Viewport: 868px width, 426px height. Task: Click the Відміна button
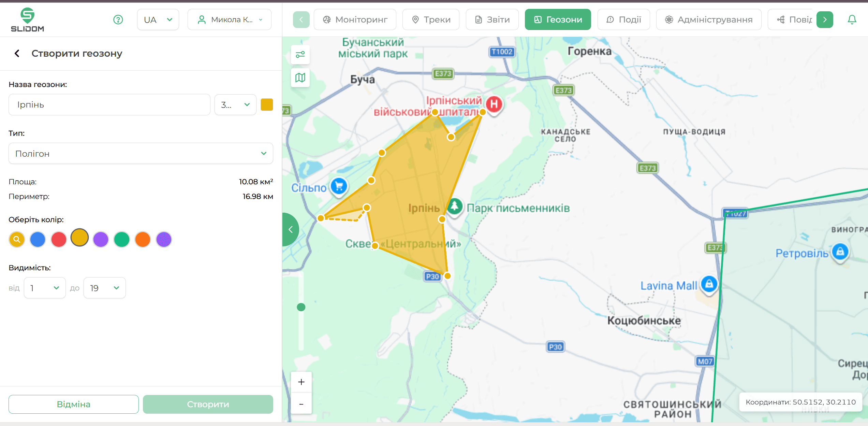74,404
